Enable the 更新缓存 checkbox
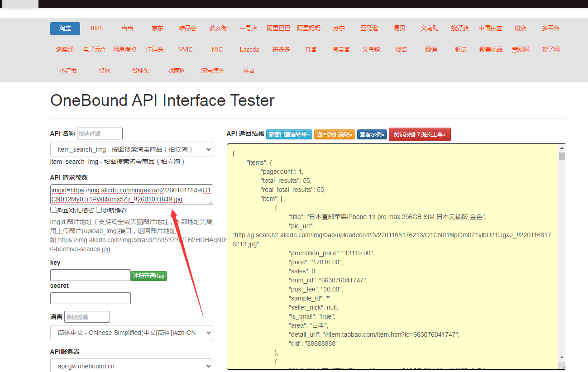The image size is (588, 372). click(99, 210)
